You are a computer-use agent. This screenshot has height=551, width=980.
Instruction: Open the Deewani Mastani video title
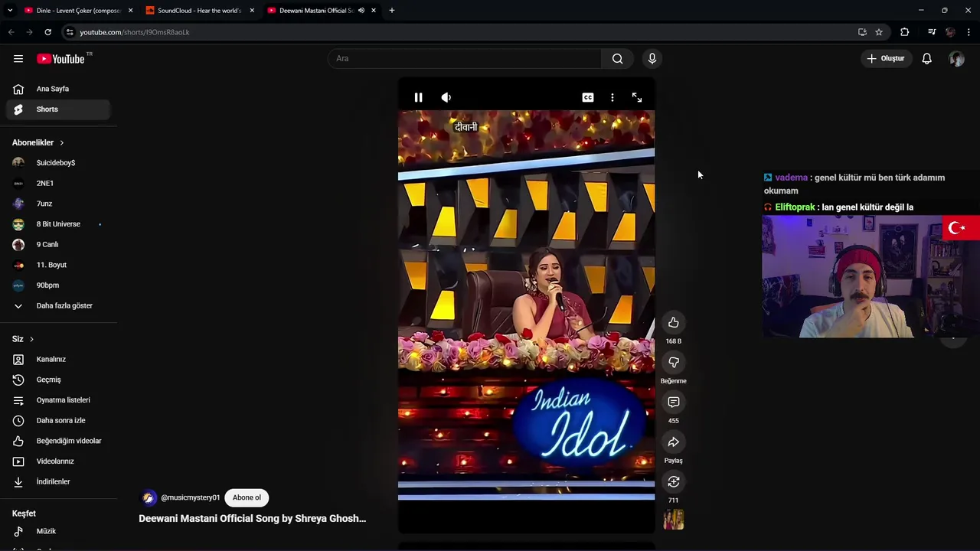pyautogui.click(x=253, y=518)
